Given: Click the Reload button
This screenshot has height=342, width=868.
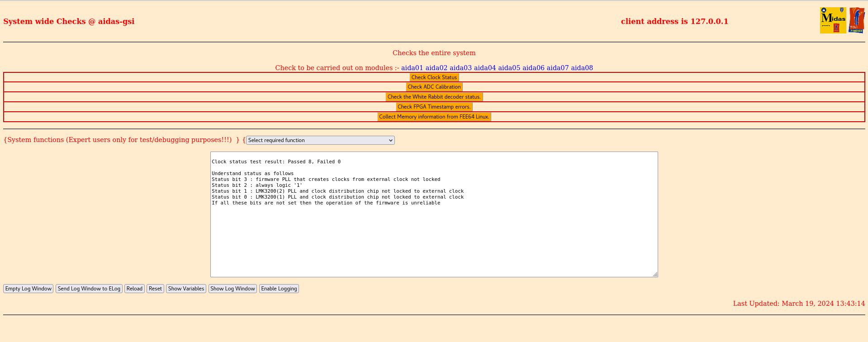Looking at the screenshot, I should 134,289.
